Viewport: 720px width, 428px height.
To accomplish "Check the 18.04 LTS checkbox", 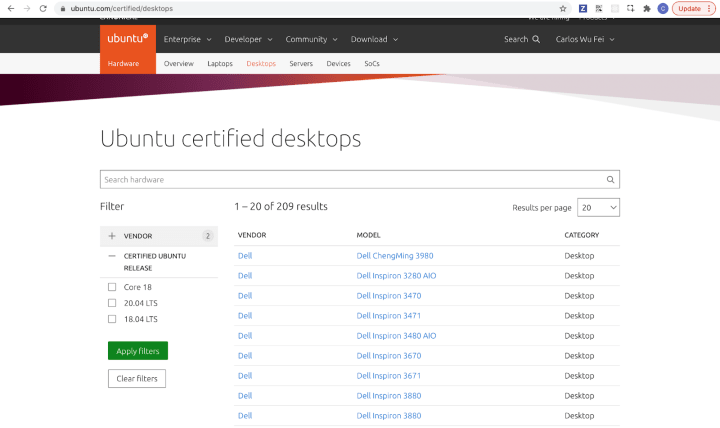I will pyautogui.click(x=112, y=319).
